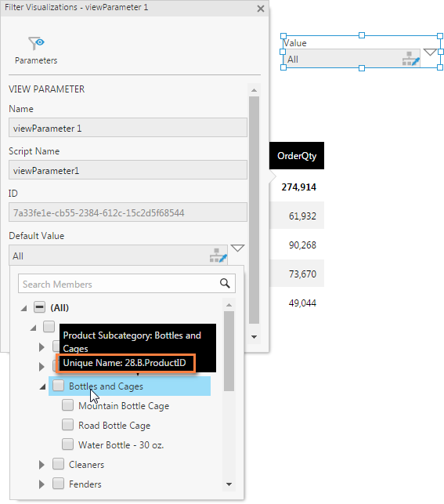Viewport: 444px width, 504px height.
Task: Open the Parameters filter icon
Action: coord(36,43)
